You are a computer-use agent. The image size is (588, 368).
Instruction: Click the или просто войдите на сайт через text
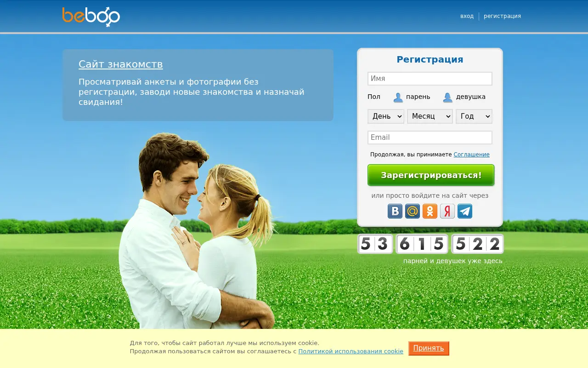430,195
